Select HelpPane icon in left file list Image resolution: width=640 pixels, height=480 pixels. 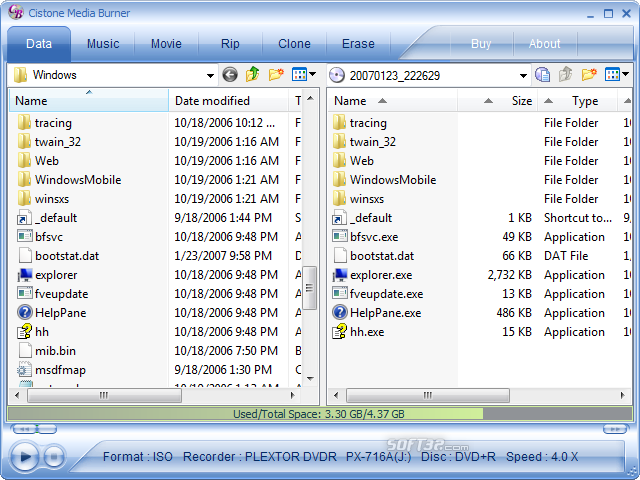coord(24,313)
